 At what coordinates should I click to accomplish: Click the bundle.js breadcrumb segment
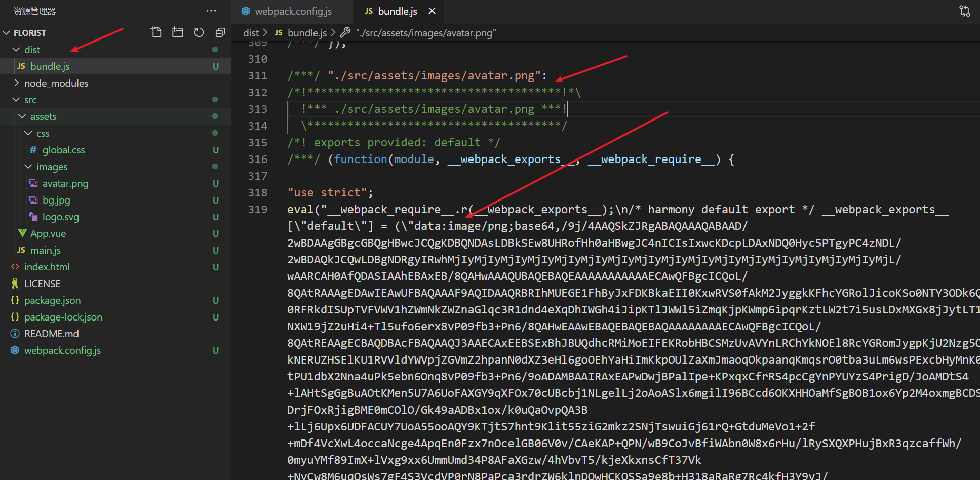(x=307, y=33)
